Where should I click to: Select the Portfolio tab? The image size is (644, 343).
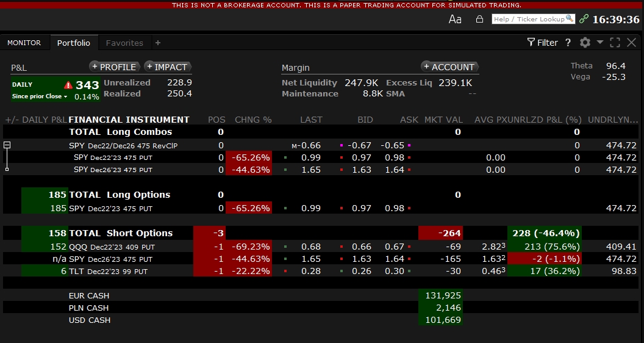click(74, 43)
